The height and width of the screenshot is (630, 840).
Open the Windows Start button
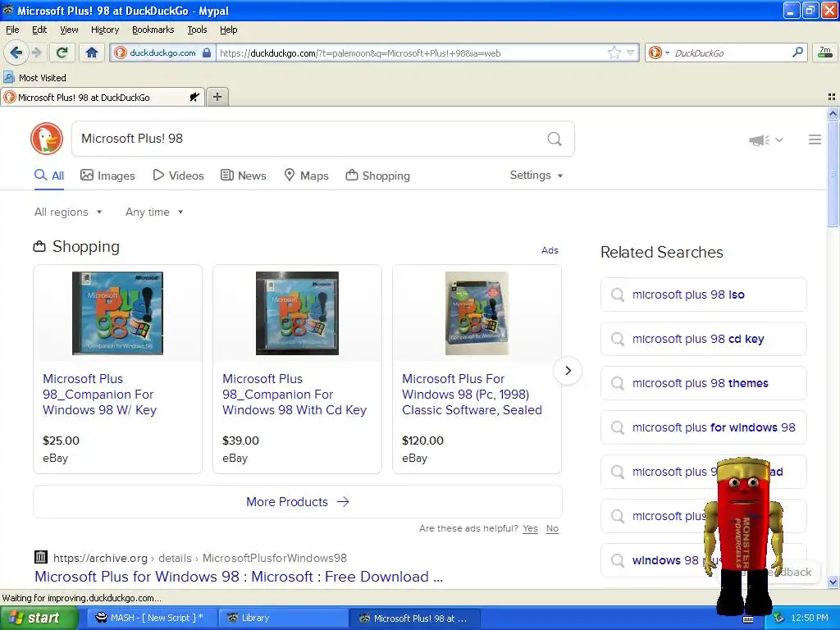pyautogui.click(x=39, y=618)
